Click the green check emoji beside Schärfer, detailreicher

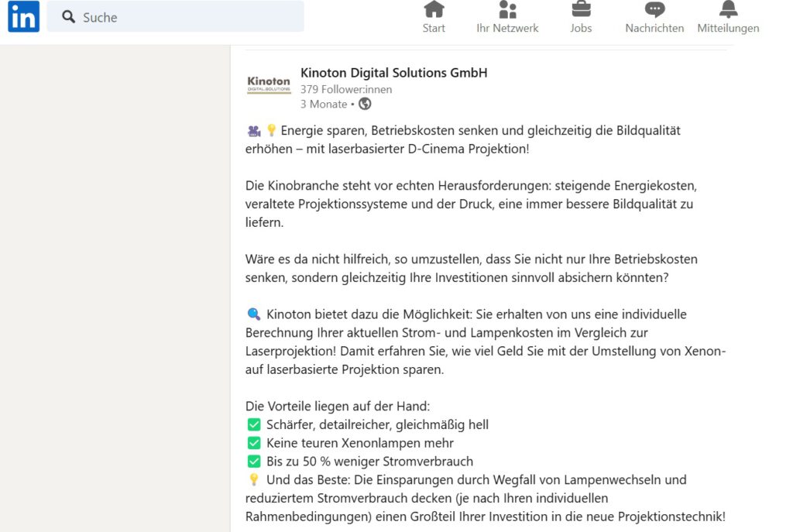[x=254, y=425]
